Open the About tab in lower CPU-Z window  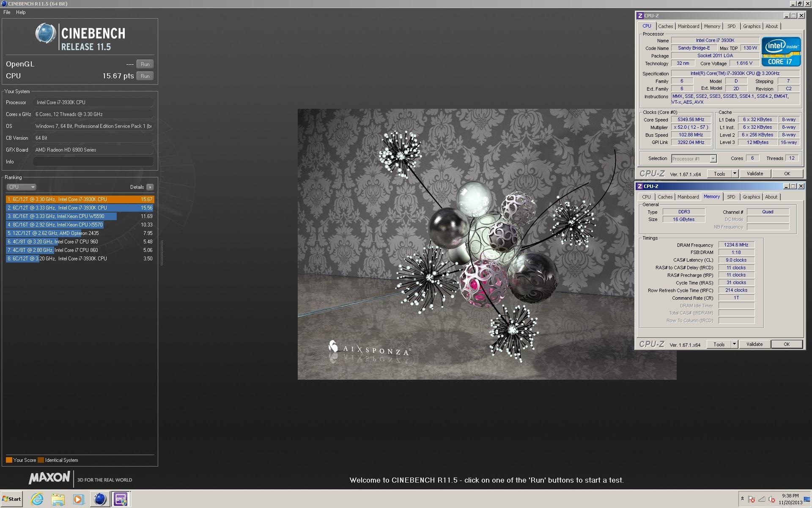(x=771, y=197)
